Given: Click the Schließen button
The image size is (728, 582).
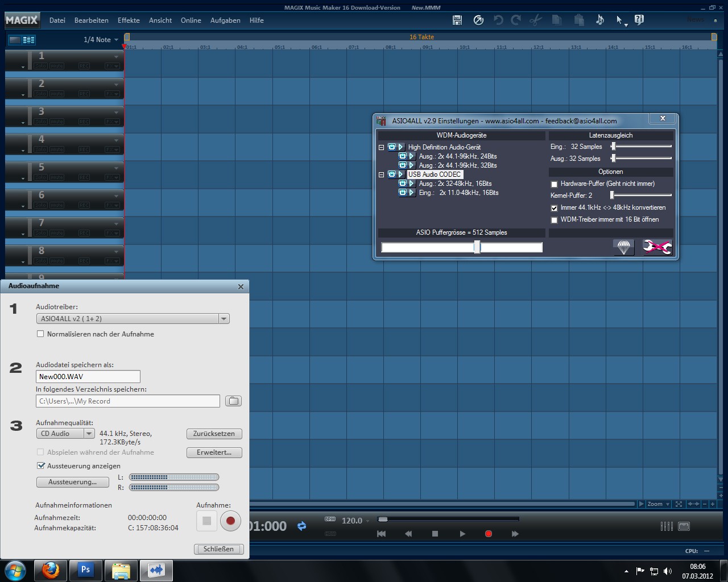Looking at the screenshot, I should pyautogui.click(x=218, y=549).
